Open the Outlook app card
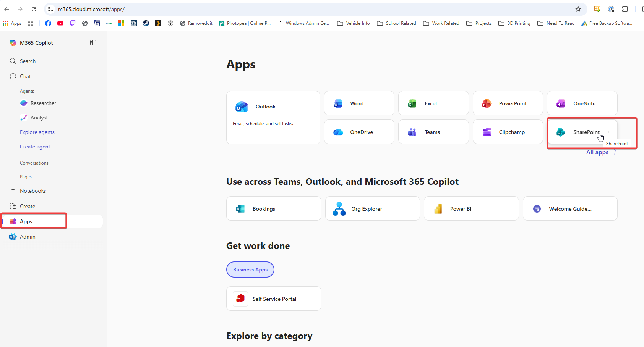The width and height of the screenshot is (644, 347). pyautogui.click(x=273, y=117)
